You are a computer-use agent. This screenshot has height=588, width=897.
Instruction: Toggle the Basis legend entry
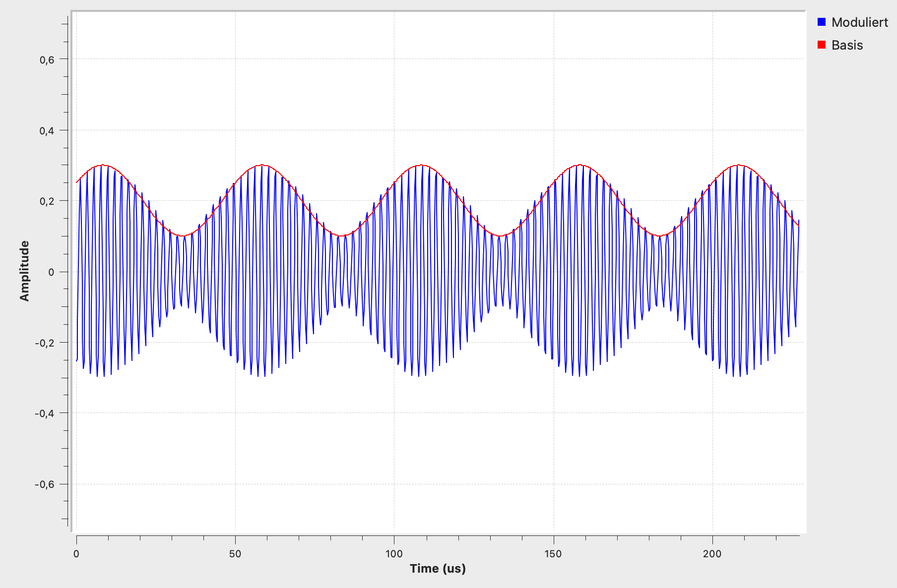(840, 45)
